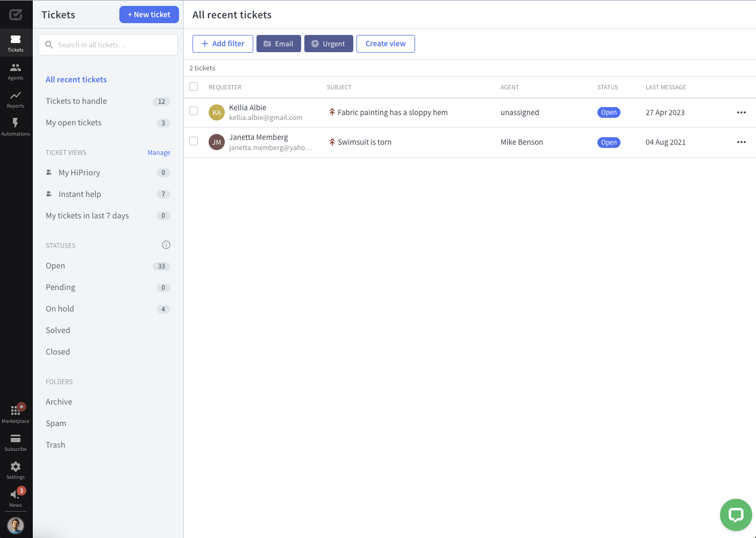This screenshot has width=756, height=538.
Task: Open more options for Janetta Memberg ticket
Action: pos(741,142)
